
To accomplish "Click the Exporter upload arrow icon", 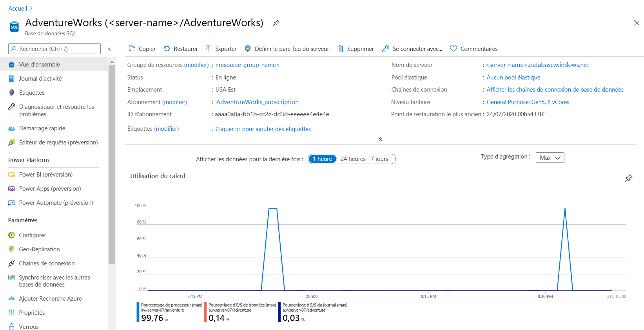I will 208,49.
